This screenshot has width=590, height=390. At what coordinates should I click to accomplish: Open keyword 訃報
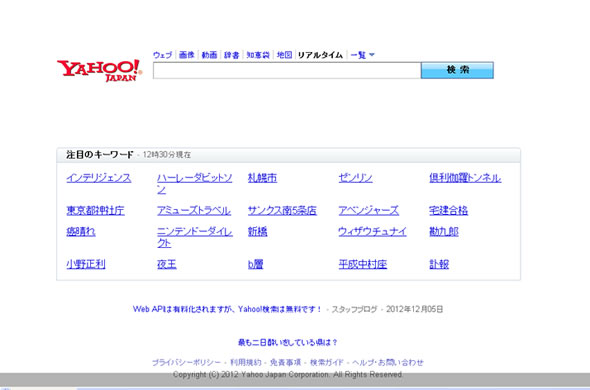439,264
